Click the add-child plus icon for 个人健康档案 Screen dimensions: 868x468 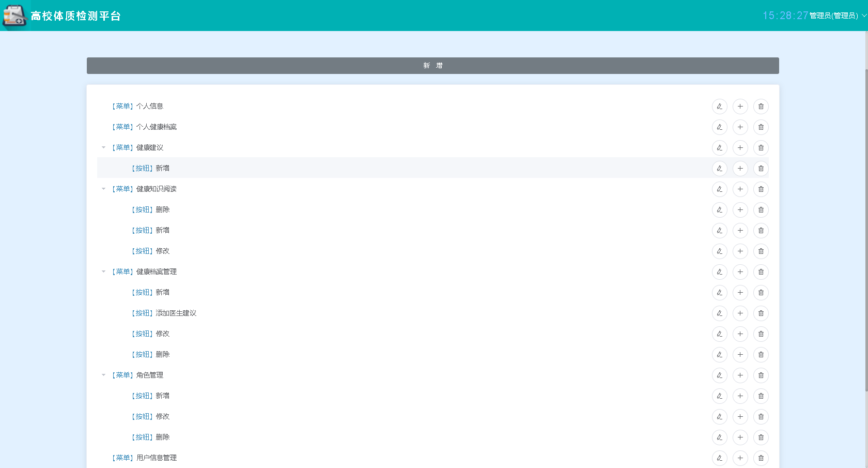[x=740, y=127]
